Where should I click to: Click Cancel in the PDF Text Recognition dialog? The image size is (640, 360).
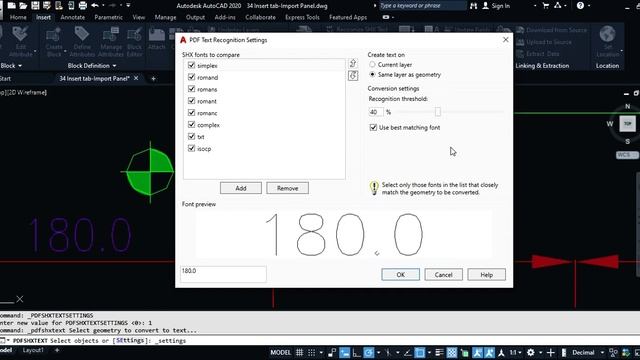click(443, 275)
